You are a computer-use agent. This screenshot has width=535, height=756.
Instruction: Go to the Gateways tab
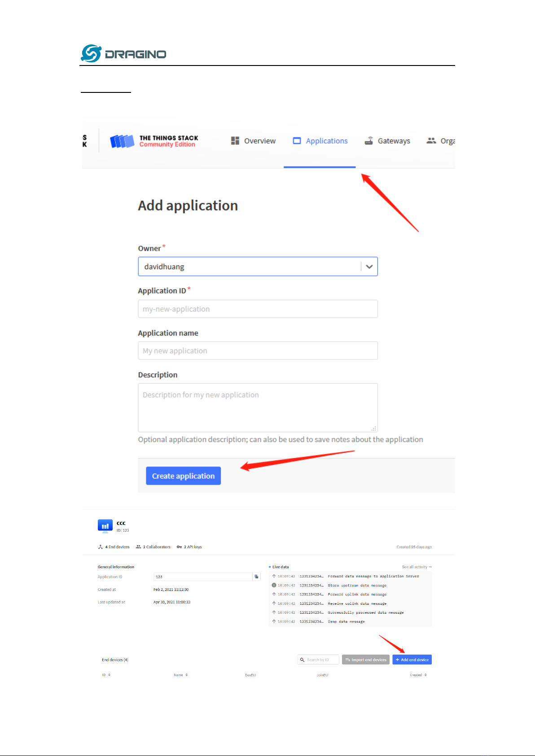tap(387, 141)
